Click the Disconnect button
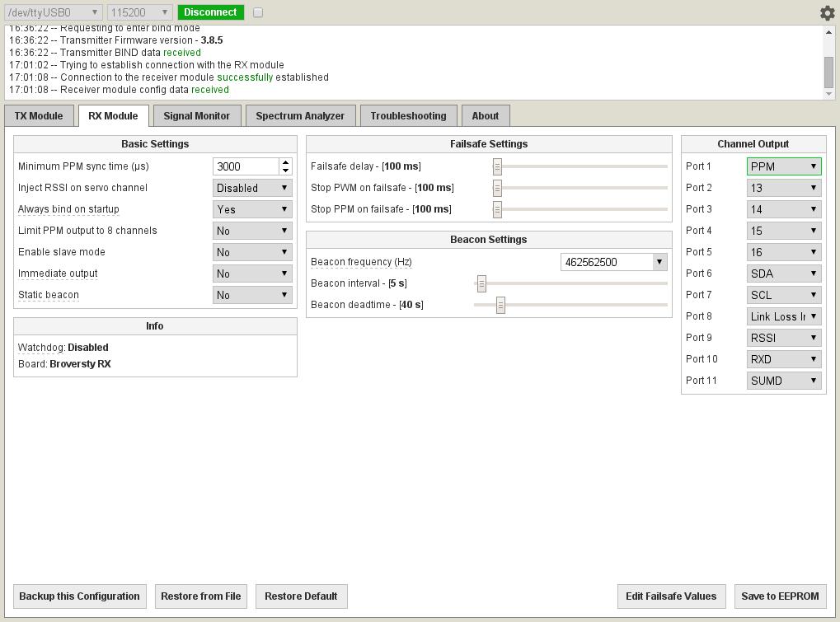This screenshot has height=622, width=840. pyautogui.click(x=210, y=12)
